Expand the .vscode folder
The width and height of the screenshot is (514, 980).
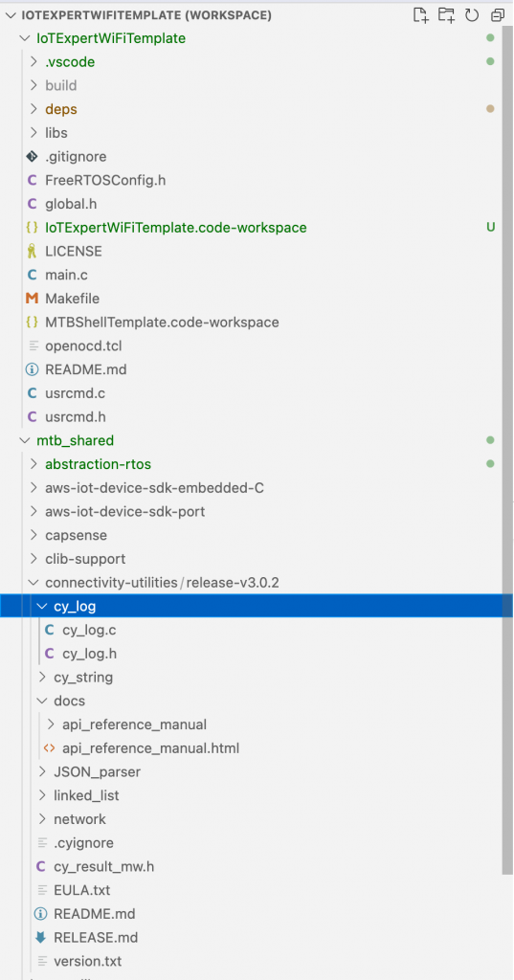coord(34,62)
